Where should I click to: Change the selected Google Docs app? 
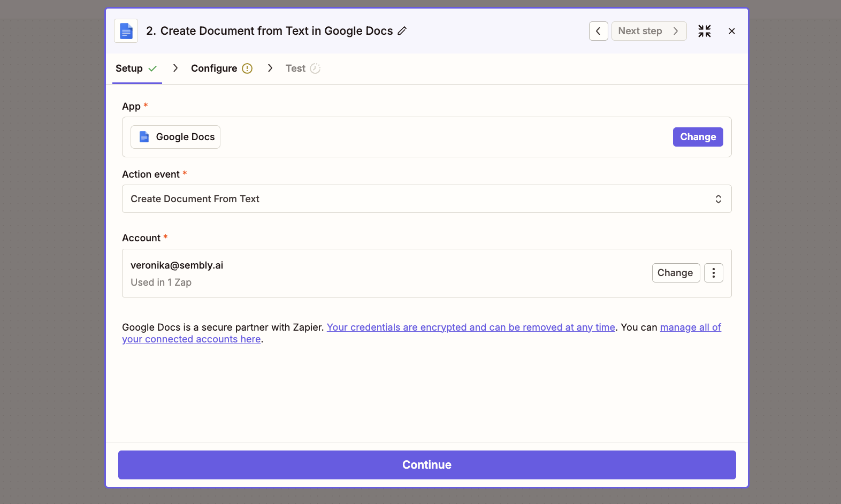tap(698, 137)
